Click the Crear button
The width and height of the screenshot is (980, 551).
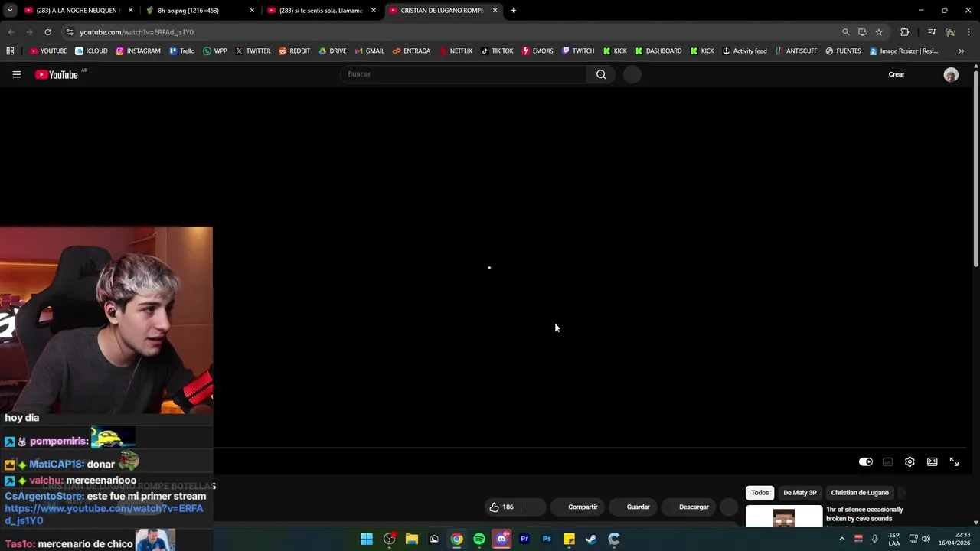897,74
